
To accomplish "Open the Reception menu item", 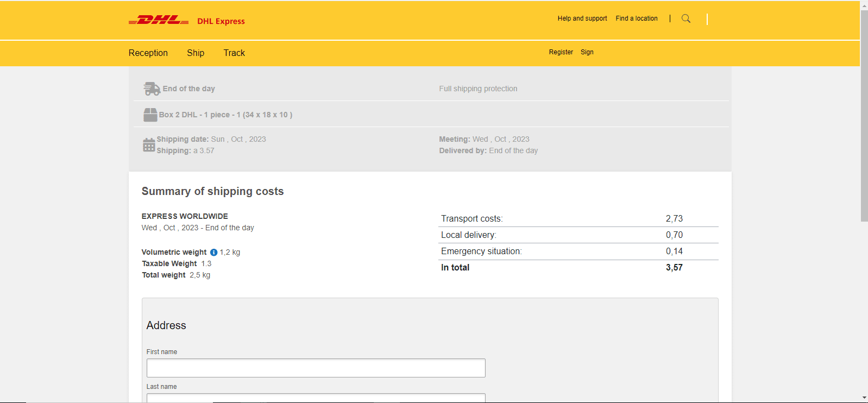I will [148, 53].
